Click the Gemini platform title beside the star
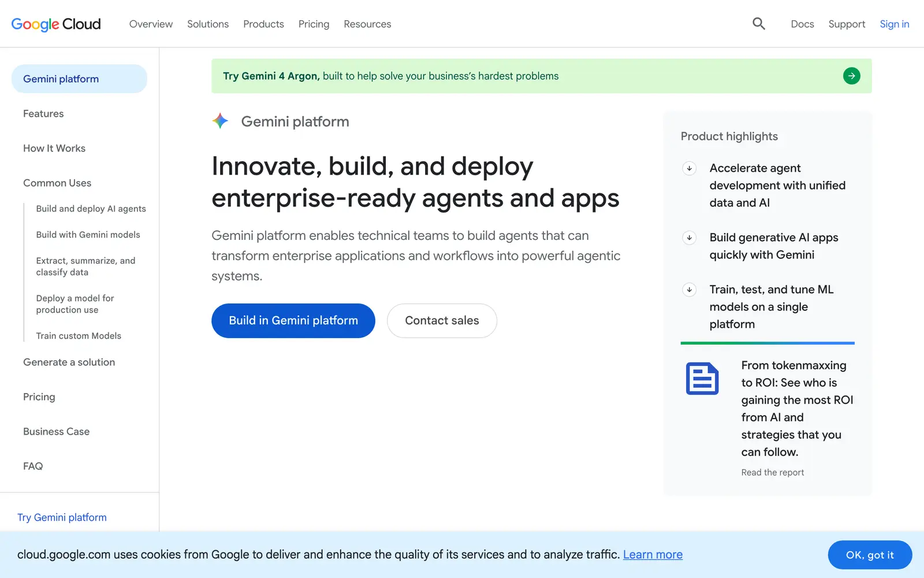924x578 pixels. click(x=295, y=121)
